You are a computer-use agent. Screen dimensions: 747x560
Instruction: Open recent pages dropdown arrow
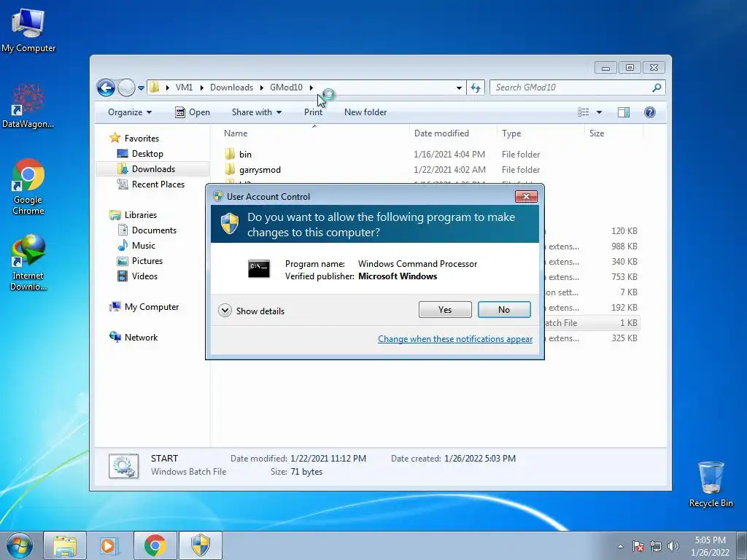coord(141,88)
